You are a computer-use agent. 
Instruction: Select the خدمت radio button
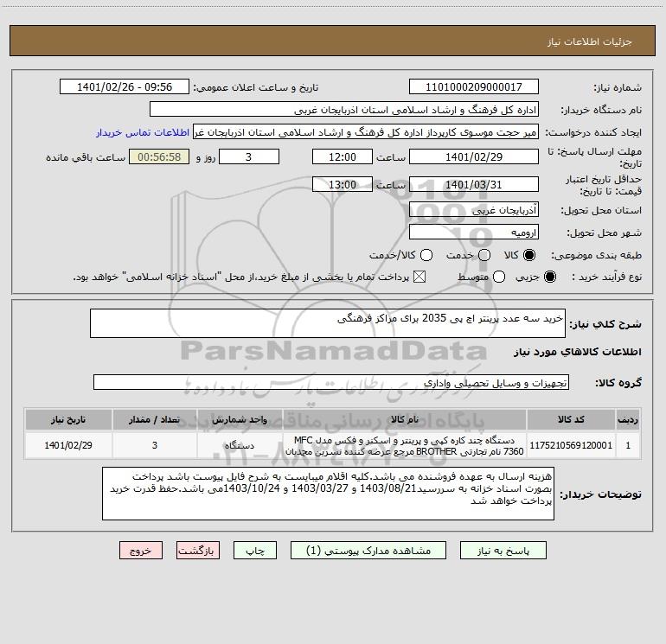tap(484, 255)
